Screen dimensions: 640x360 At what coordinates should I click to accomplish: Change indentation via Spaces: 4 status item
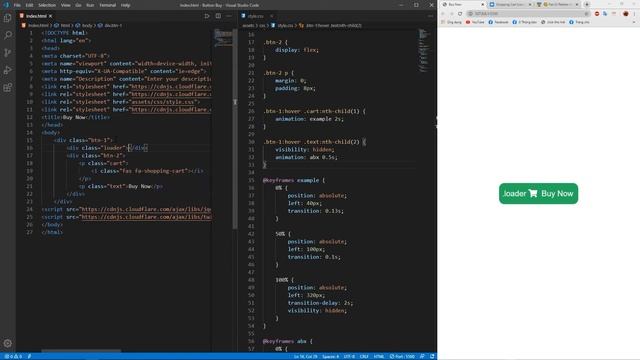click(330, 356)
